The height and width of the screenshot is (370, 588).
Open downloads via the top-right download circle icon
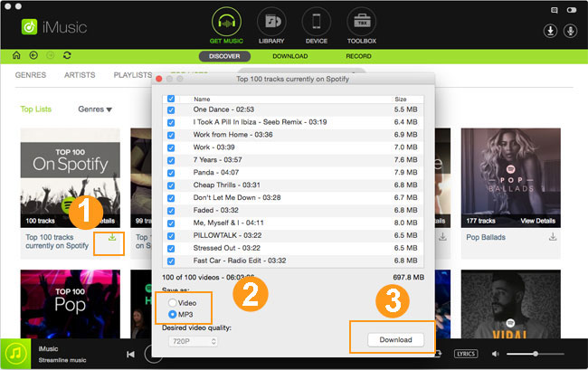tap(550, 31)
